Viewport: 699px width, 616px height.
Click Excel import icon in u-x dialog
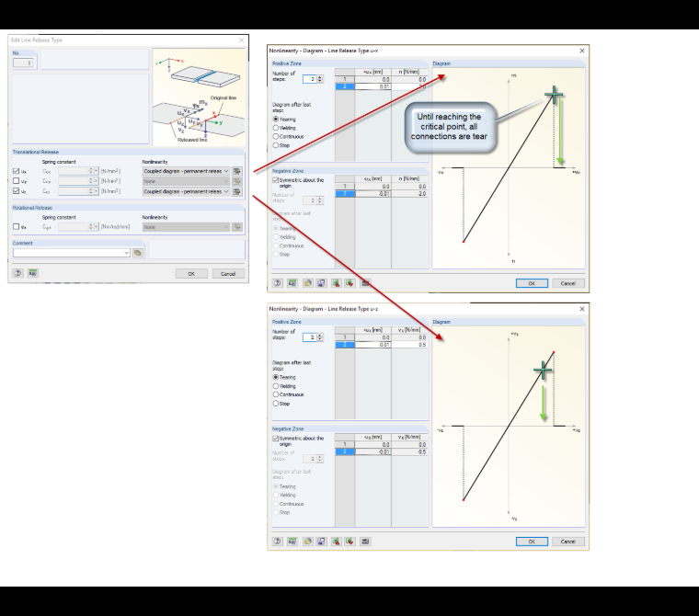tap(336, 283)
